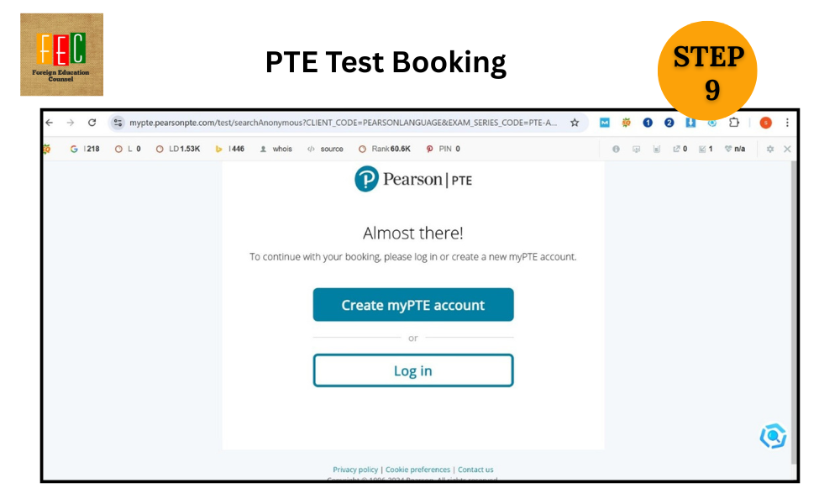
Task: View external links count 0
Action: pos(680,149)
